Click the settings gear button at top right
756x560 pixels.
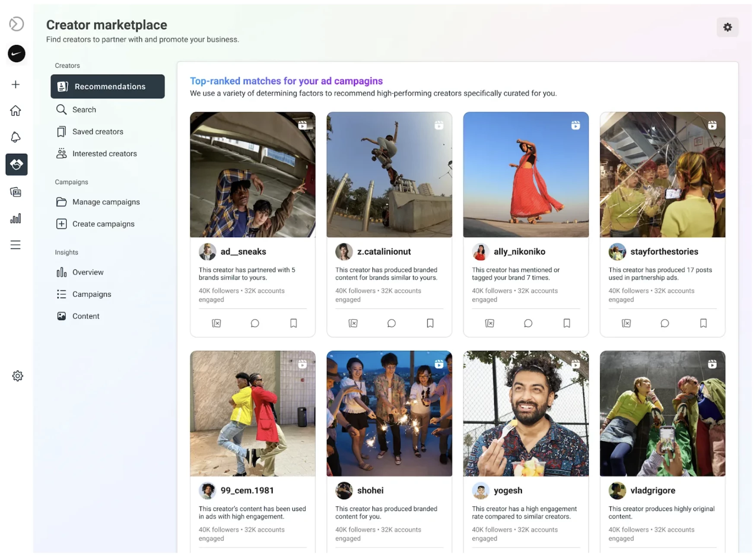pos(727,27)
